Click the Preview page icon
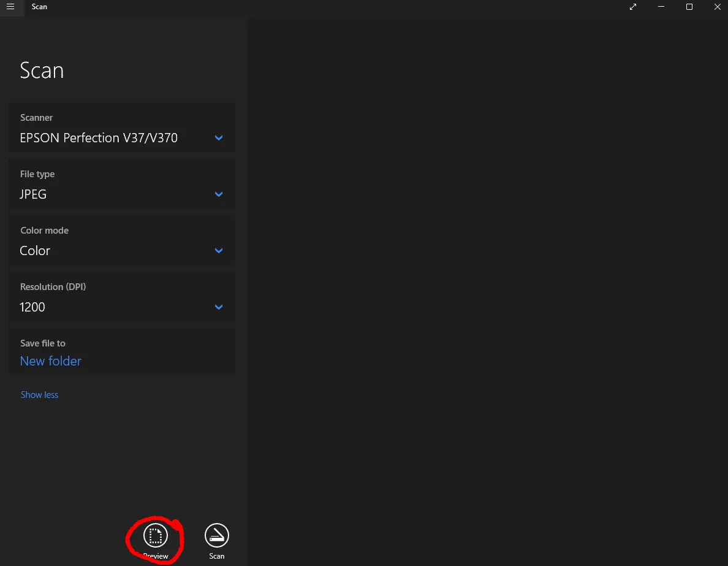Viewport: 728px width, 566px height. 156,536
